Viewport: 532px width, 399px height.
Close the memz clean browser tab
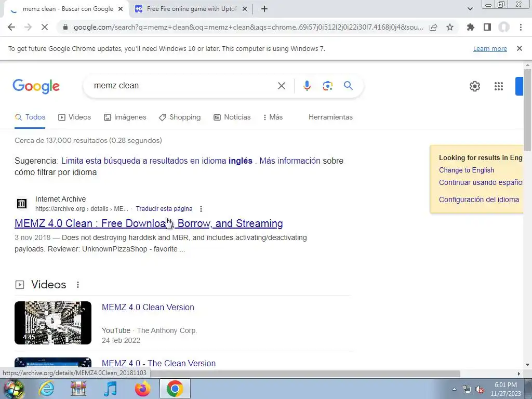(121, 9)
